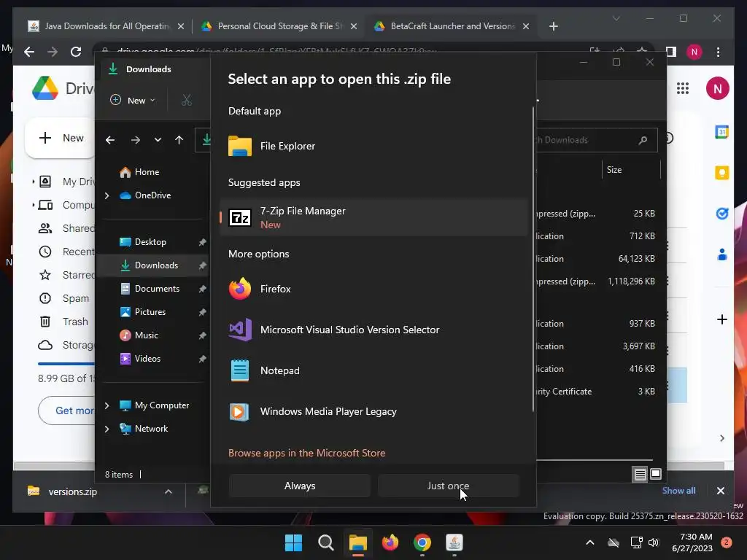The width and height of the screenshot is (747, 560).
Task: Switch to Personal Cloud Storage tab
Action: (x=279, y=26)
